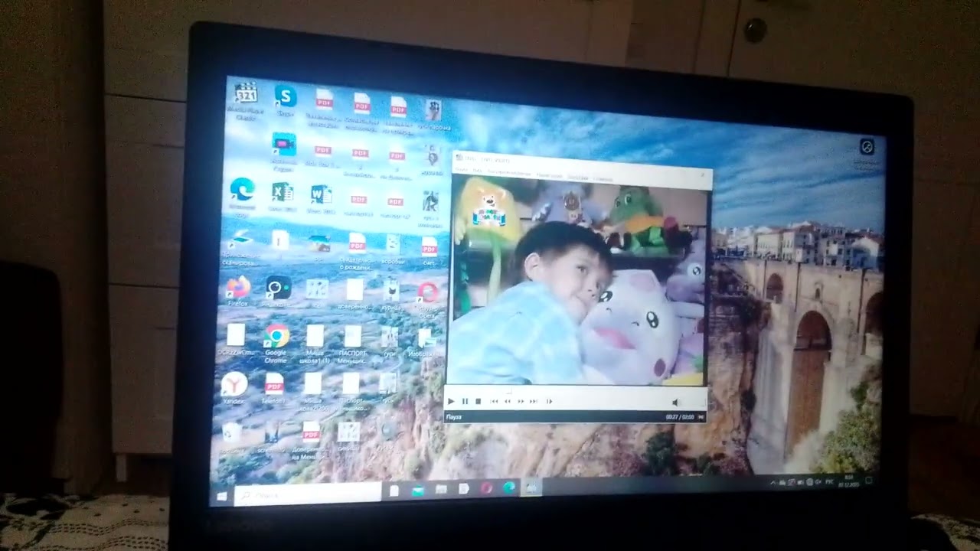
Task: Open the top-right desktop shortcut icon
Action: [x=867, y=152]
